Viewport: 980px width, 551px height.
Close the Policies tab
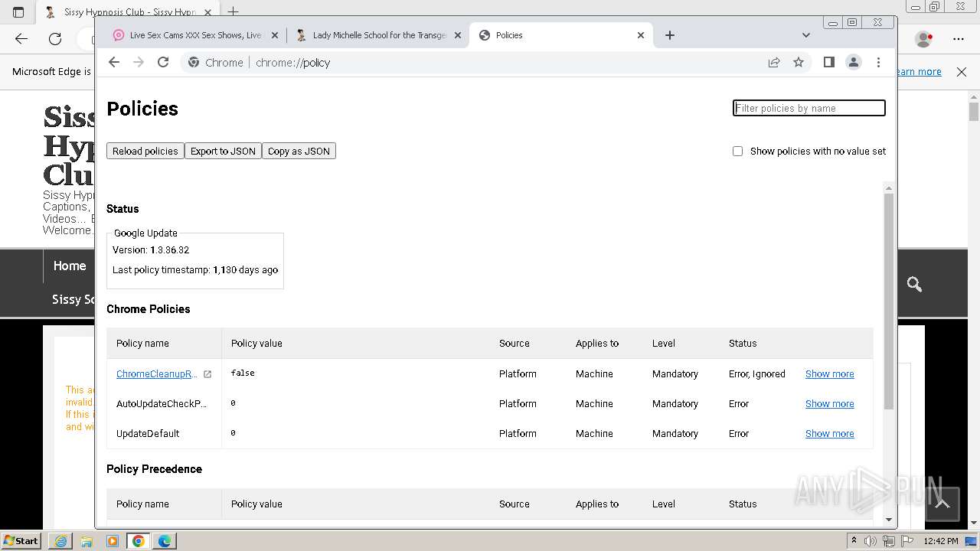coord(641,35)
